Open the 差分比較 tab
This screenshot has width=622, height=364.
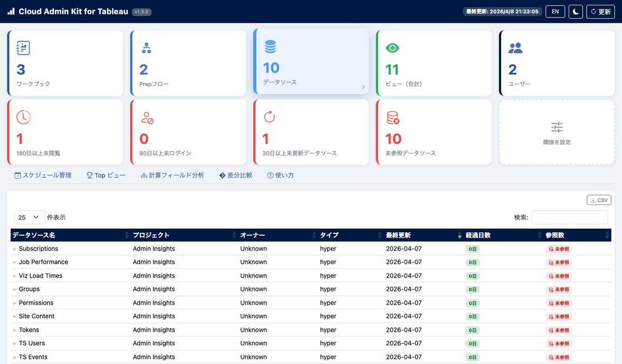tap(236, 175)
